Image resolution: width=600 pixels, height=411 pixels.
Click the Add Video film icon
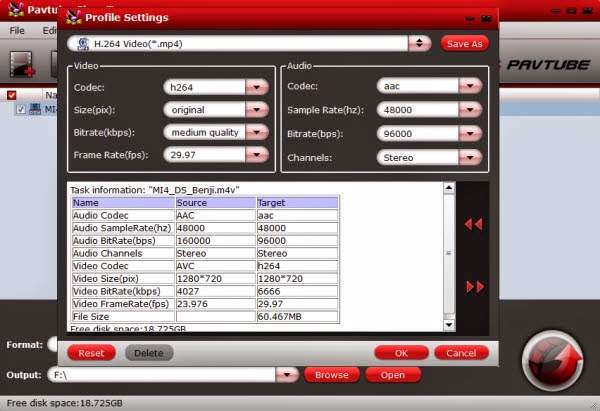[x=22, y=64]
